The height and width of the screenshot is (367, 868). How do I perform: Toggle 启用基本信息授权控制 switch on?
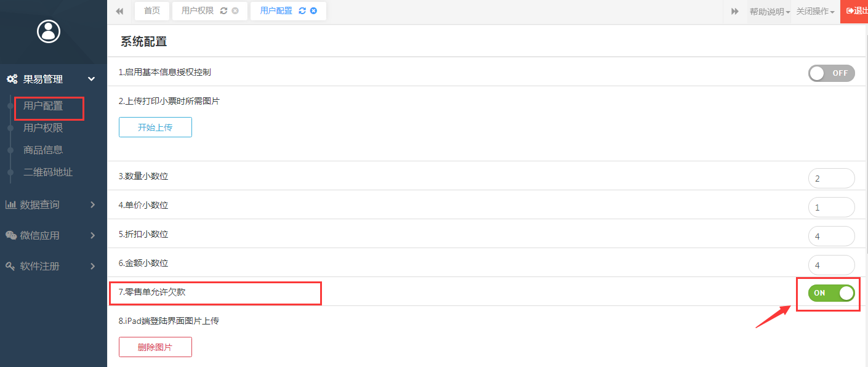(832, 73)
